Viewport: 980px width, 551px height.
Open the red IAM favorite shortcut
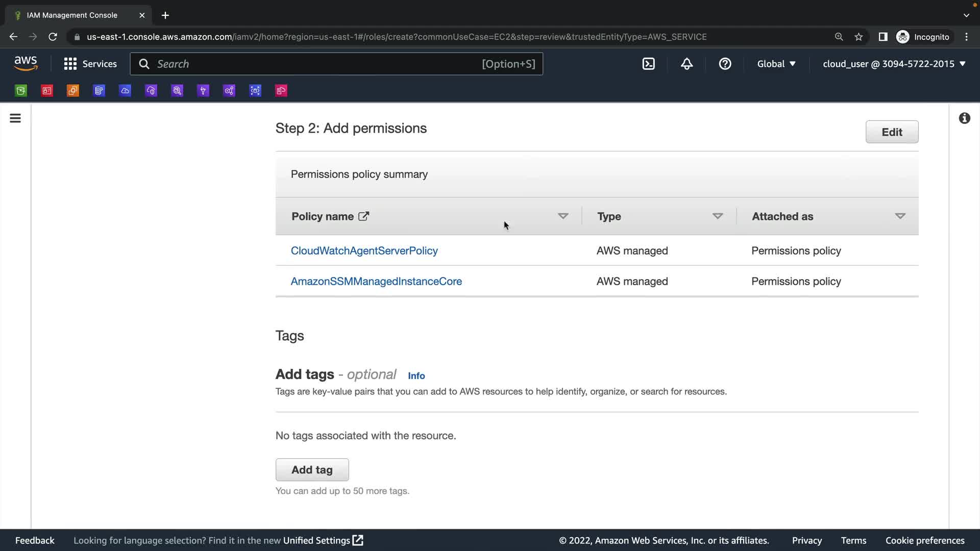tap(47, 91)
